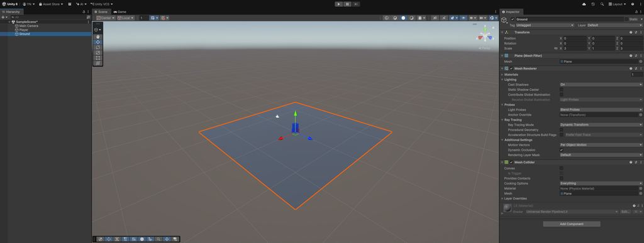Enable Contribute Global Illumination checkbox
The image size is (644, 243).
point(562,95)
